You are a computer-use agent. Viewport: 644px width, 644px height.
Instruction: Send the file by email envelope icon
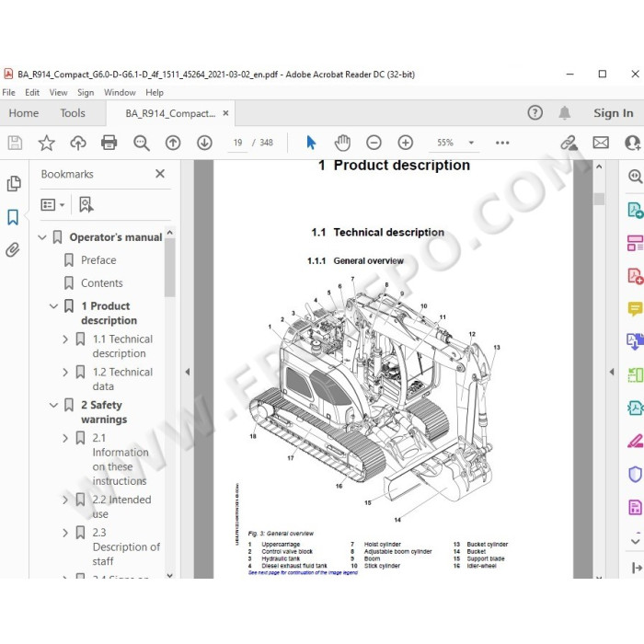click(x=601, y=143)
